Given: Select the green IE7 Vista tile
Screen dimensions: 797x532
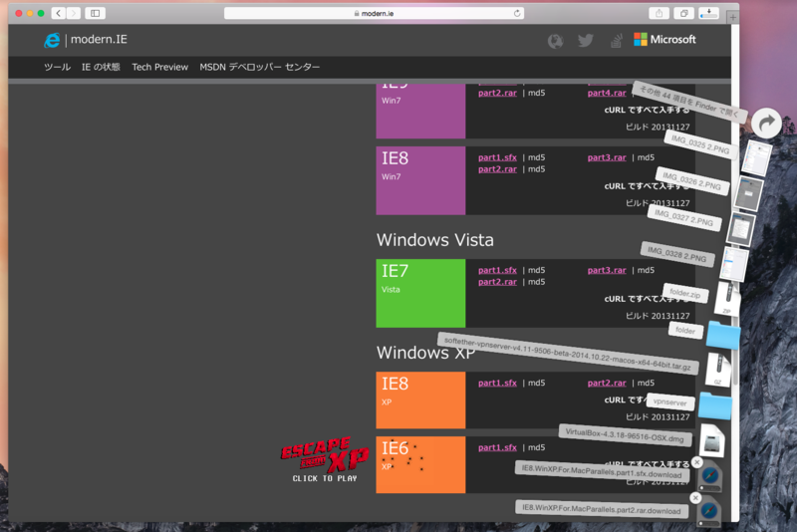Looking at the screenshot, I should pyautogui.click(x=420, y=293).
